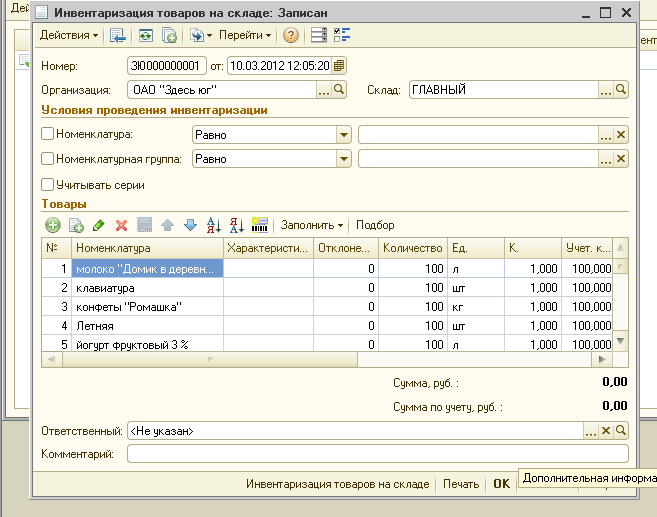Edit the current row with the pencil
The image size is (657, 517).
click(x=98, y=225)
